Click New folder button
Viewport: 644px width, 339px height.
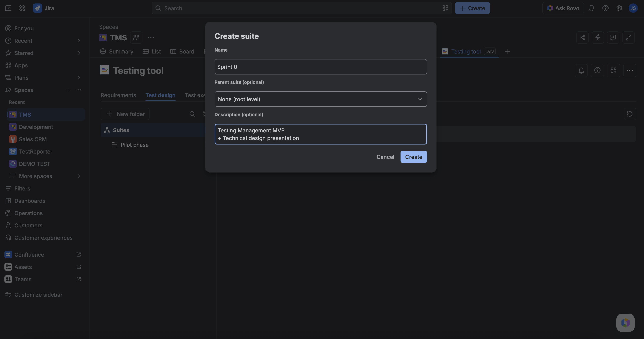click(125, 114)
